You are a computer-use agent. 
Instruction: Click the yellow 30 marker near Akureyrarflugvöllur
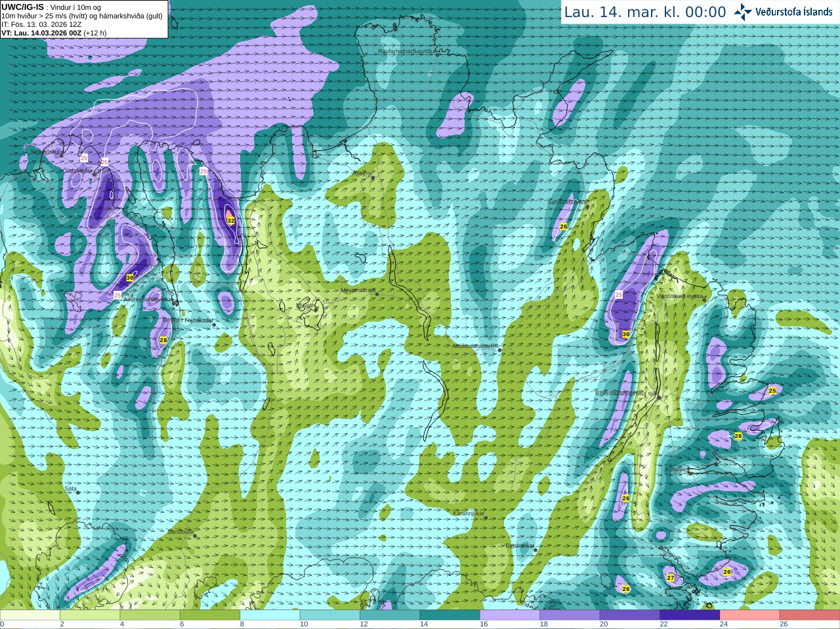(130, 278)
